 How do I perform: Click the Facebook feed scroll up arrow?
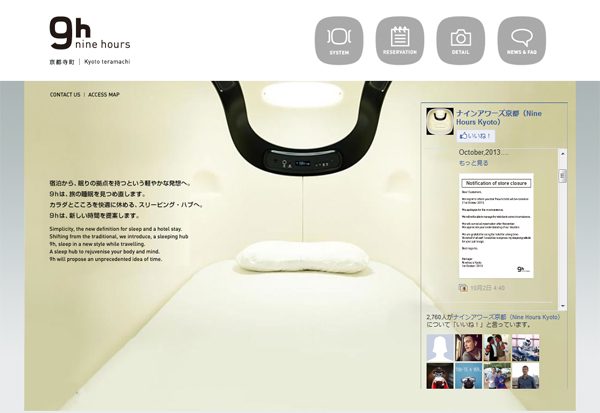562,153
